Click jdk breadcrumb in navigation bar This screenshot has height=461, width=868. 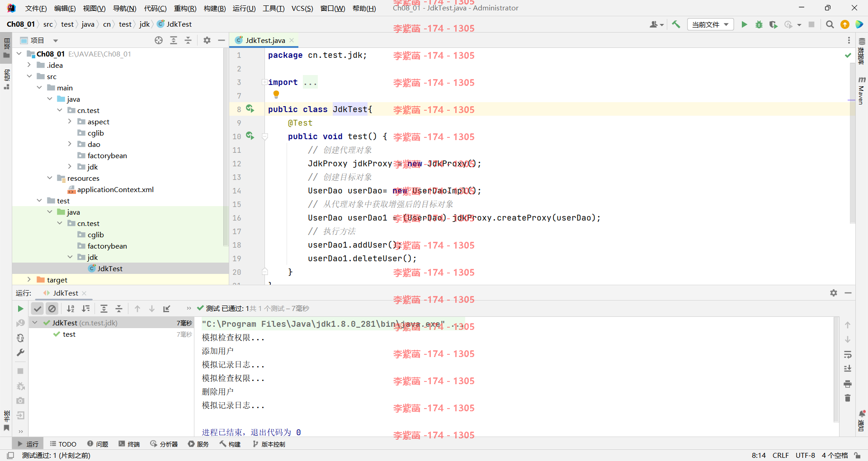144,24
